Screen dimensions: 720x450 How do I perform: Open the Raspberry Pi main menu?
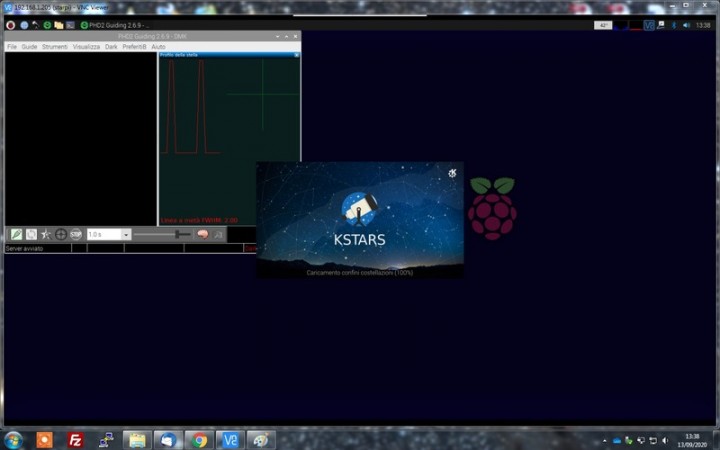point(10,24)
